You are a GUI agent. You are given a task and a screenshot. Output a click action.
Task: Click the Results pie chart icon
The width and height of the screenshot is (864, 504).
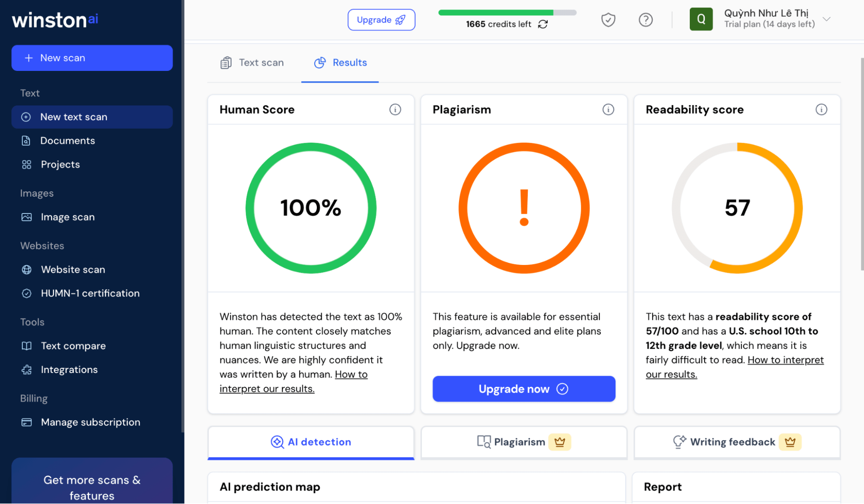click(320, 63)
